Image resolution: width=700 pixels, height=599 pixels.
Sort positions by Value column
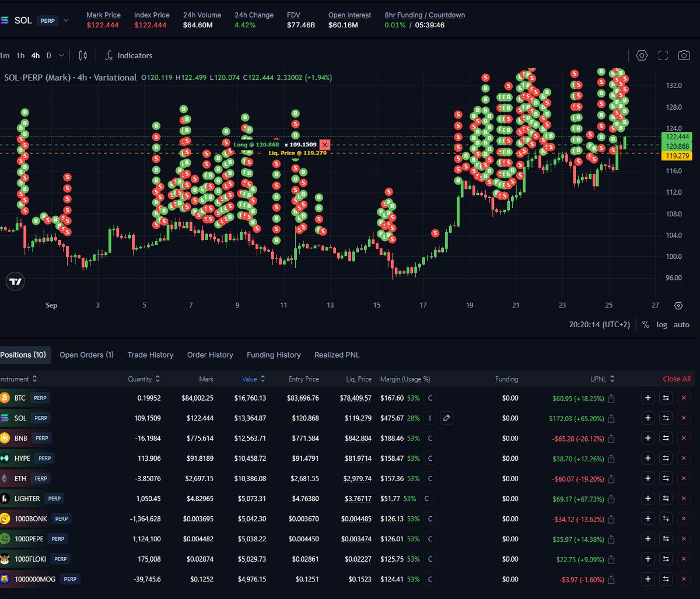254,379
